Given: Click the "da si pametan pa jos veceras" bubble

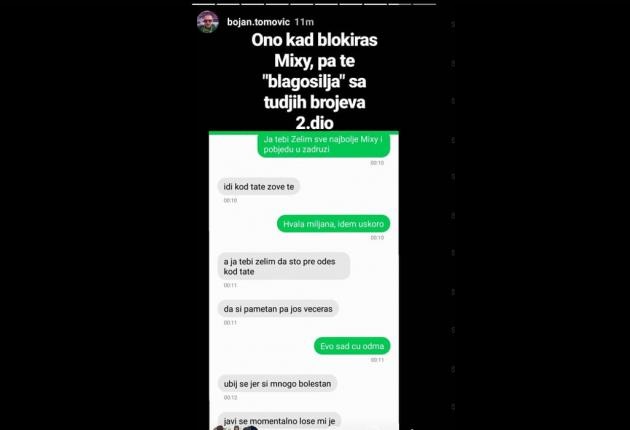Looking at the screenshot, I should (x=278, y=309).
